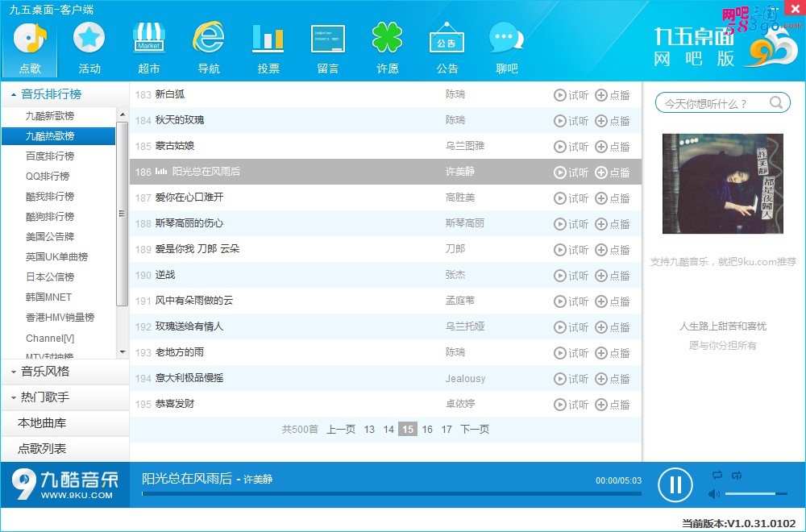
Task: Open the 许愿 clover icon
Action: (x=387, y=48)
